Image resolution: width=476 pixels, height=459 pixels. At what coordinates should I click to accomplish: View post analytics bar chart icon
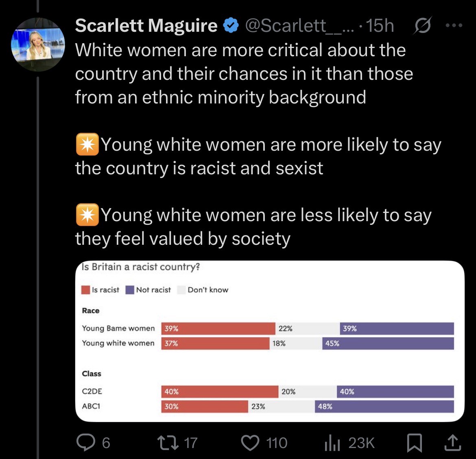tap(332, 443)
